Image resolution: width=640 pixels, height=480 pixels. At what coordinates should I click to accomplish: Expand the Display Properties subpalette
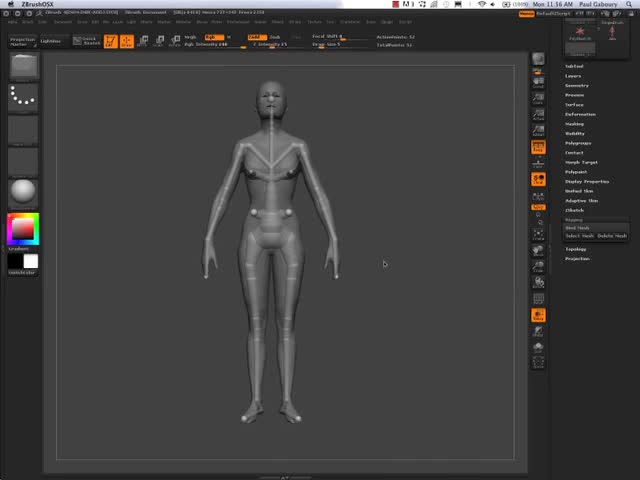tap(587, 182)
